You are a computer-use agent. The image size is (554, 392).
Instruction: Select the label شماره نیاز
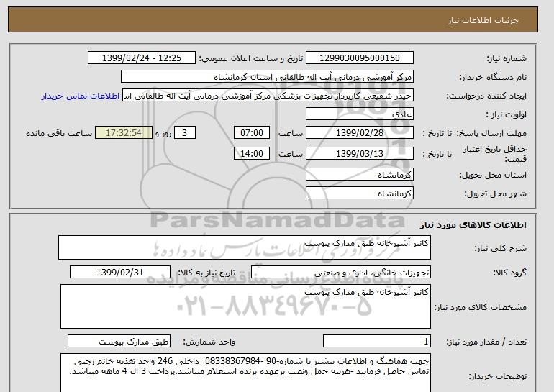point(507,58)
